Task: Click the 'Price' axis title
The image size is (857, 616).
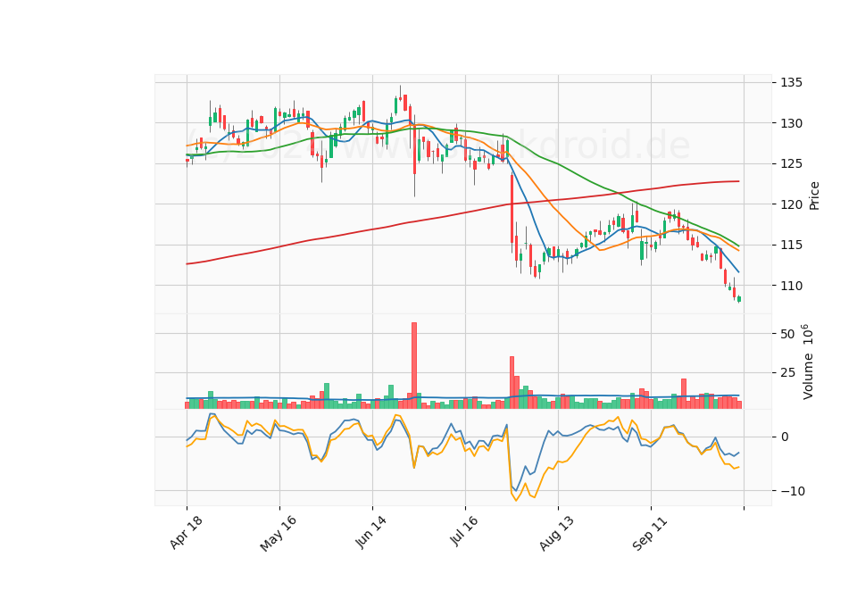Action: (814, 196)
